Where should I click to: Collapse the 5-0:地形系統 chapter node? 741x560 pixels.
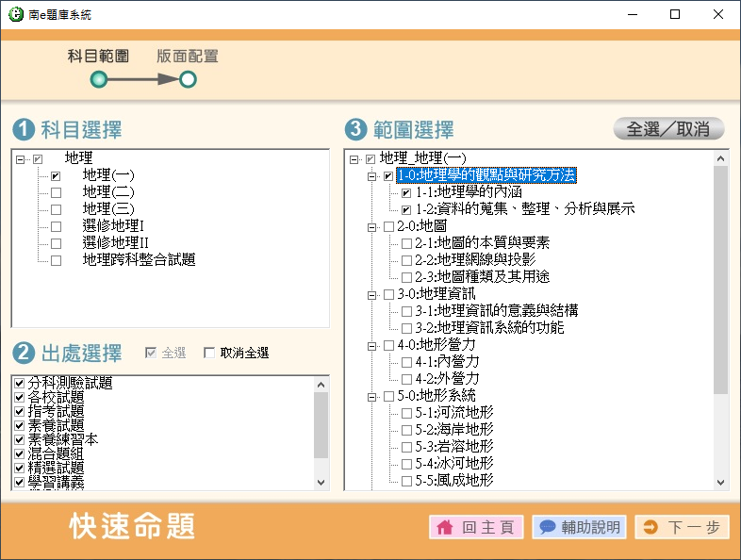pos(372,397)
